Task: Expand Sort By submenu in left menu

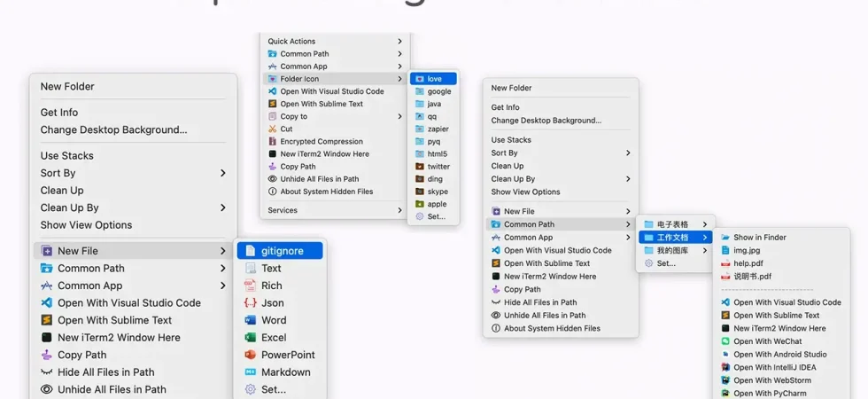Action: coord(222,173)
